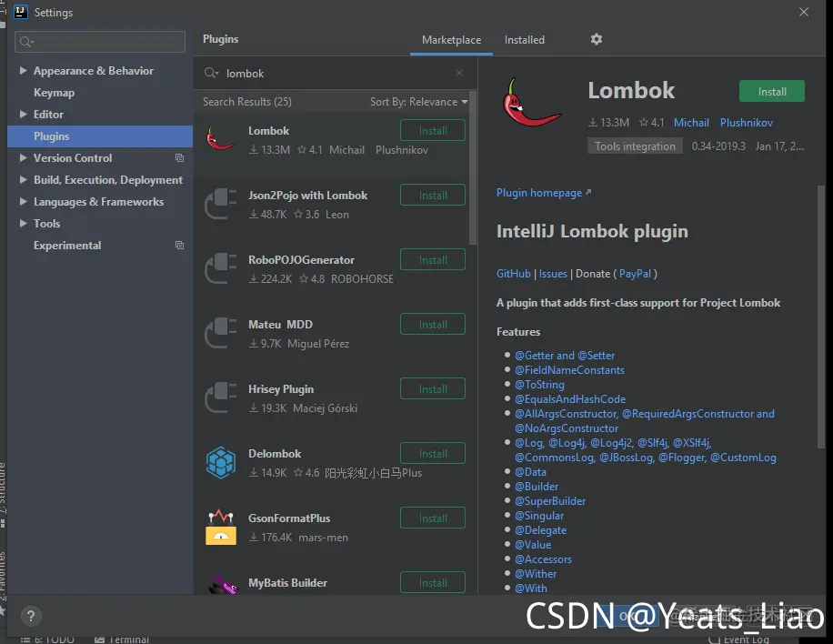Open the @Getter and @Setter link
The width and height of the screenshot is (833, 644).
pyautogui.click(x=564, y=356)
